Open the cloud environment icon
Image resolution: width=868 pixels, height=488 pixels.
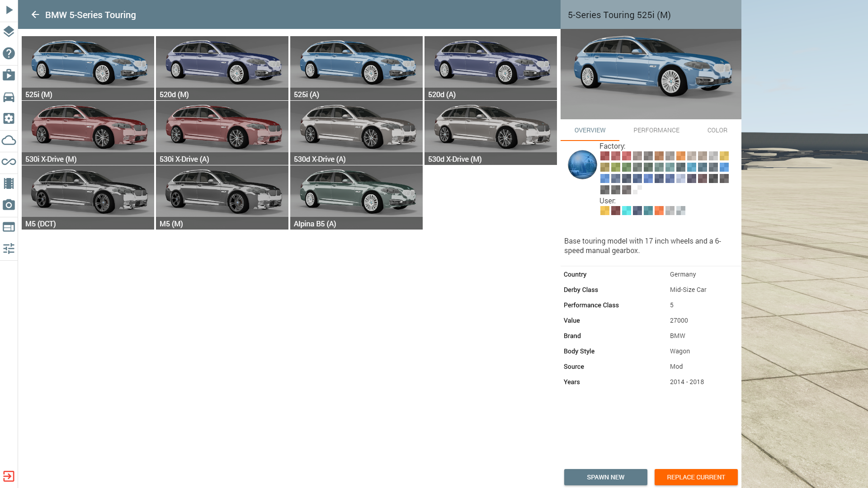pos(9,140)
